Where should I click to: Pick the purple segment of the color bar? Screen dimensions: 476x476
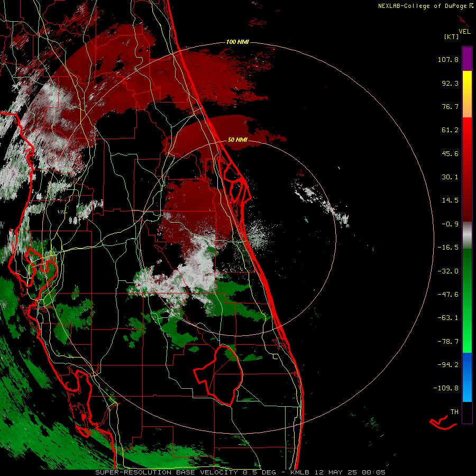pos(467,59)
